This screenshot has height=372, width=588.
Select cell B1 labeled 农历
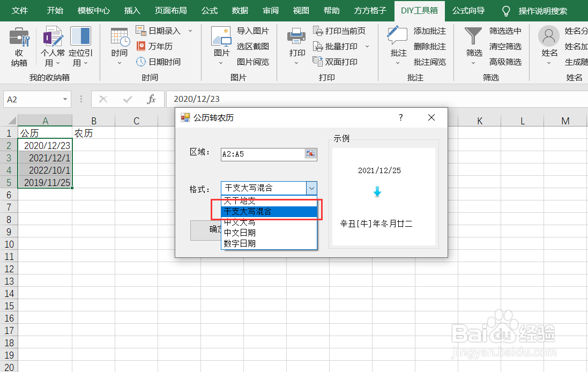[93, 133]
